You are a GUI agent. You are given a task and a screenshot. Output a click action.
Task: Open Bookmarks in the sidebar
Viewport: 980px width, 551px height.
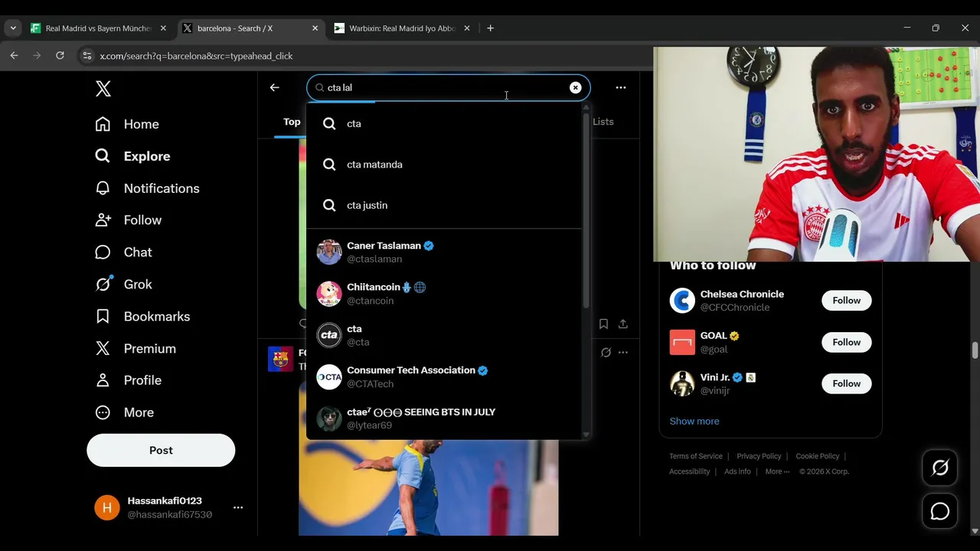[x=142, y=316]
